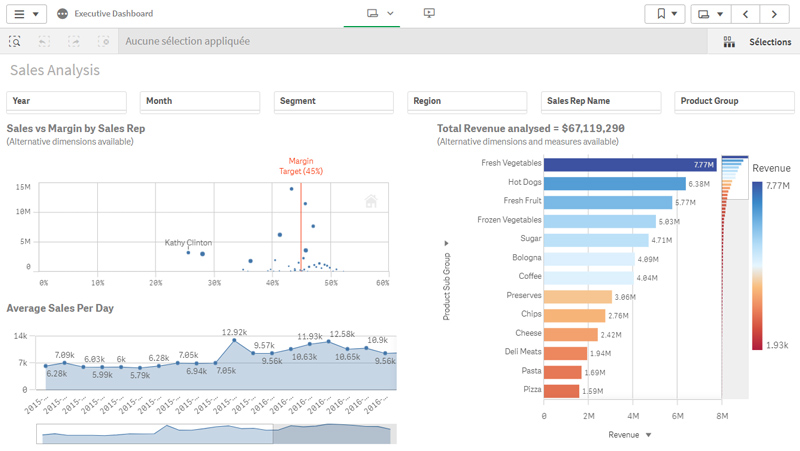Select the Bologna bar
The height and width of the screenshot is (451, 800).
(589, 259)
